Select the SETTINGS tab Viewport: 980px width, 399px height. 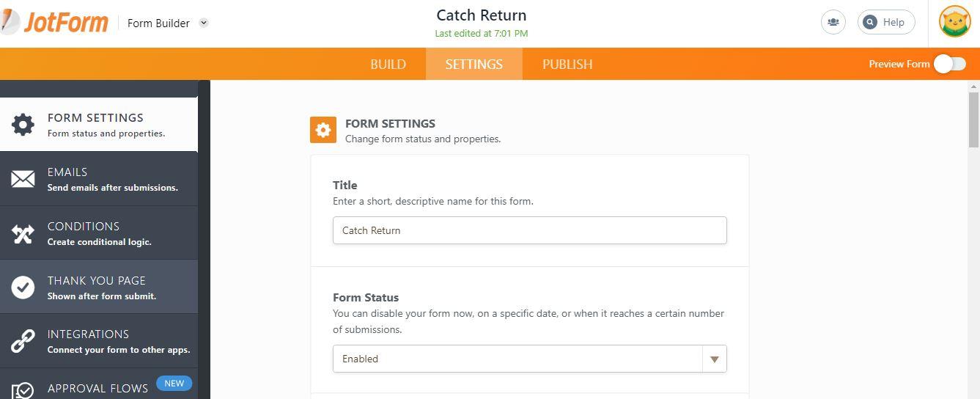pyautogui.click(x=474, y=65)
